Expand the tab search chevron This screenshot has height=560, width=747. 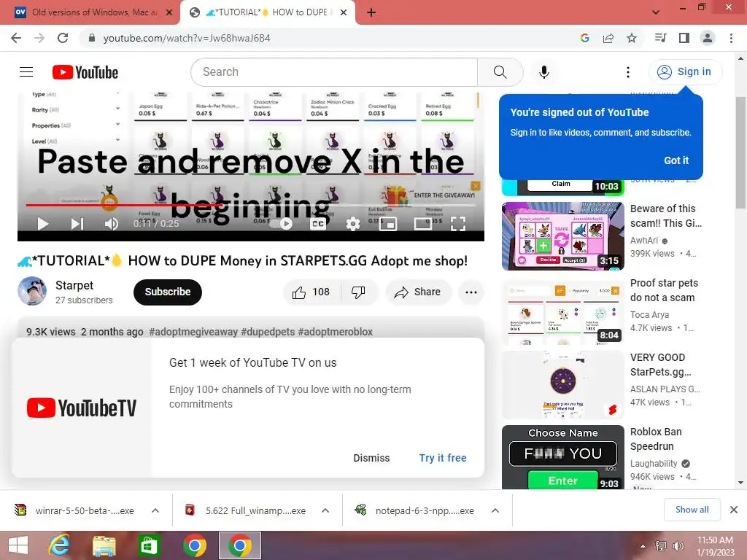click(x=656, y=12)
